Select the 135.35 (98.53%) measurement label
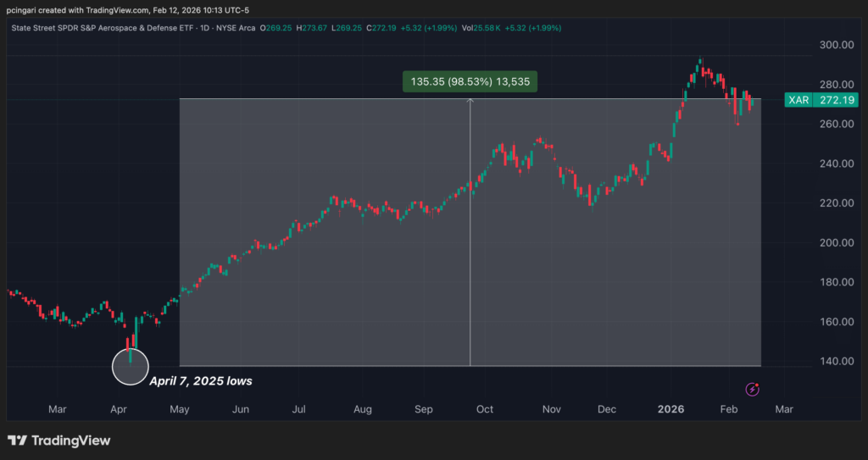Image resolution: width=868 pixels, height=460 pixels. click(470, 82)
